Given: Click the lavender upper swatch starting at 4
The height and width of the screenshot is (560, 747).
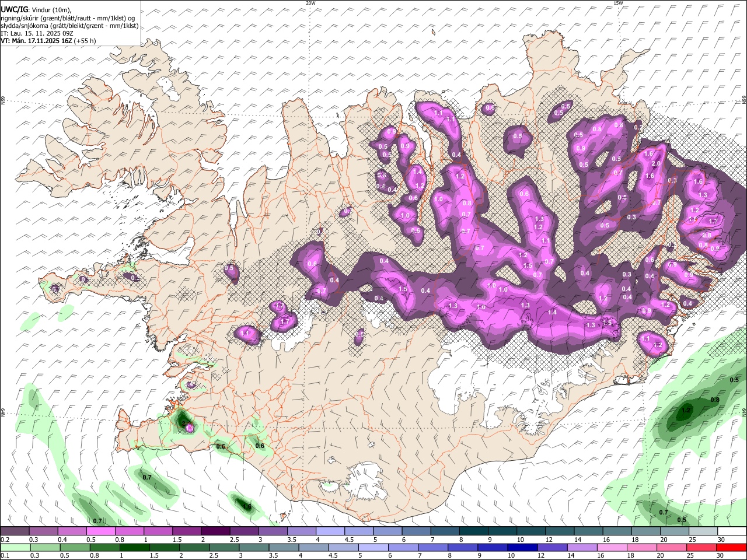Looking at the screenshot, I should tap(330, 531).
